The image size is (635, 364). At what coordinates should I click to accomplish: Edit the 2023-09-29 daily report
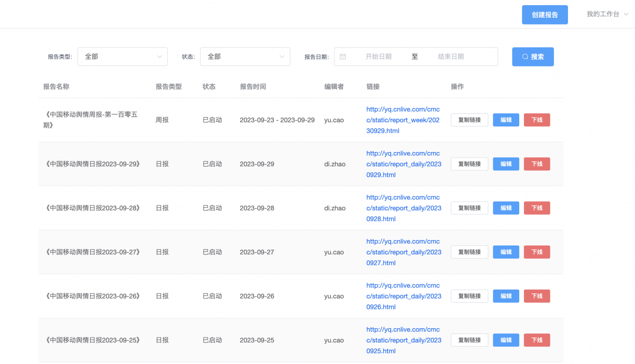pyautogui.click(x=506, y=164)
